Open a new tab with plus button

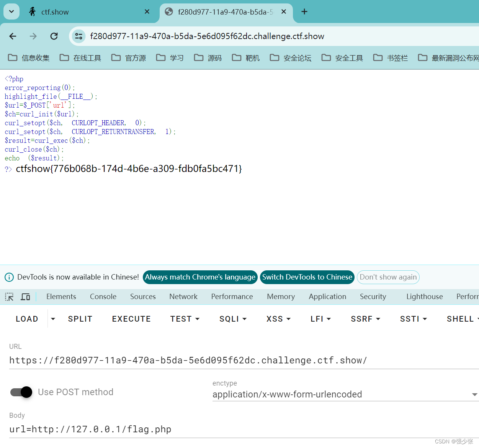coord(304,11)
